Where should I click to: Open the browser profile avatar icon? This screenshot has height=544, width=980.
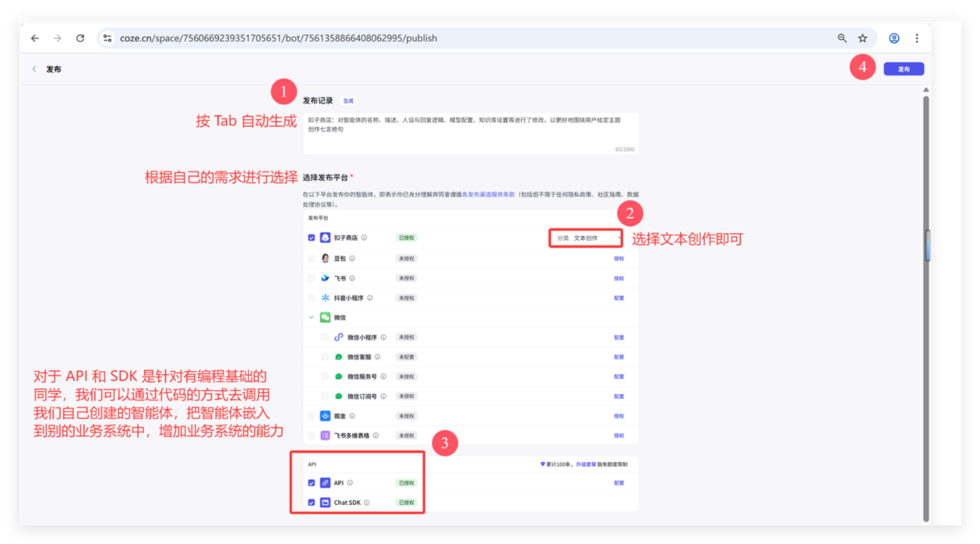point(894,39)
